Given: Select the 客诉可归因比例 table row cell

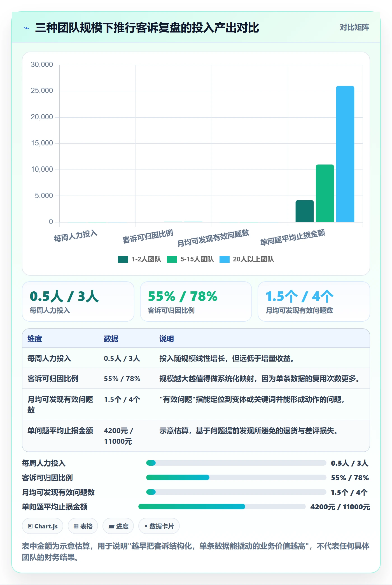Looking at the screenshot, I should tap(53, 379).
